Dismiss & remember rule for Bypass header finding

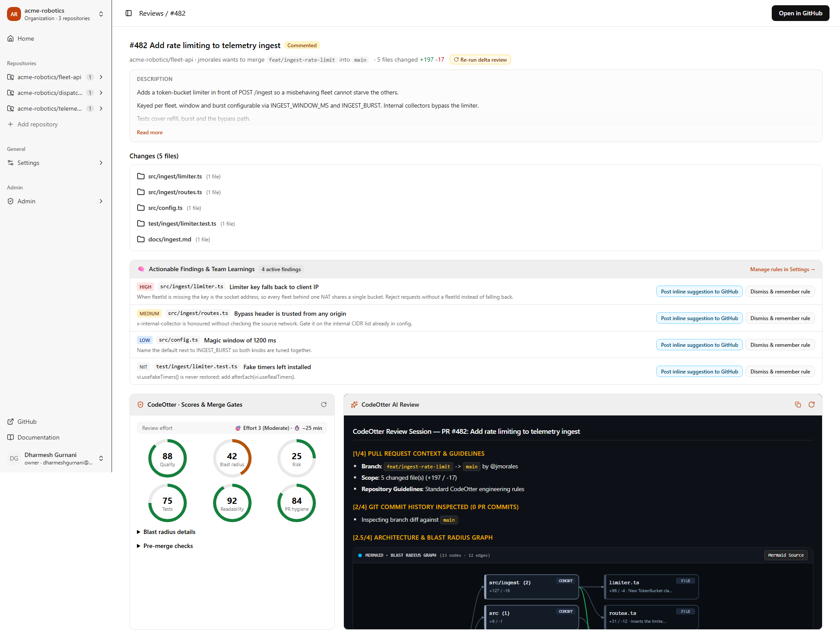[780, 318]
